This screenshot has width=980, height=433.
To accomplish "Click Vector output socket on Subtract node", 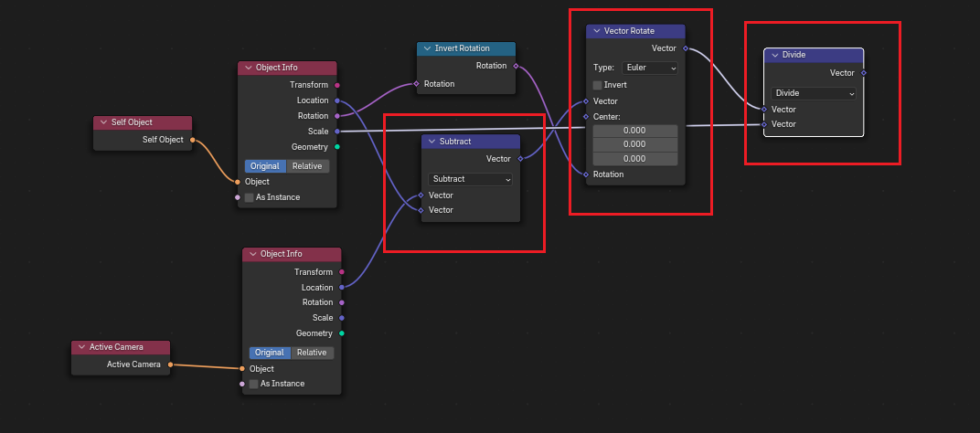I will [520, 159].
